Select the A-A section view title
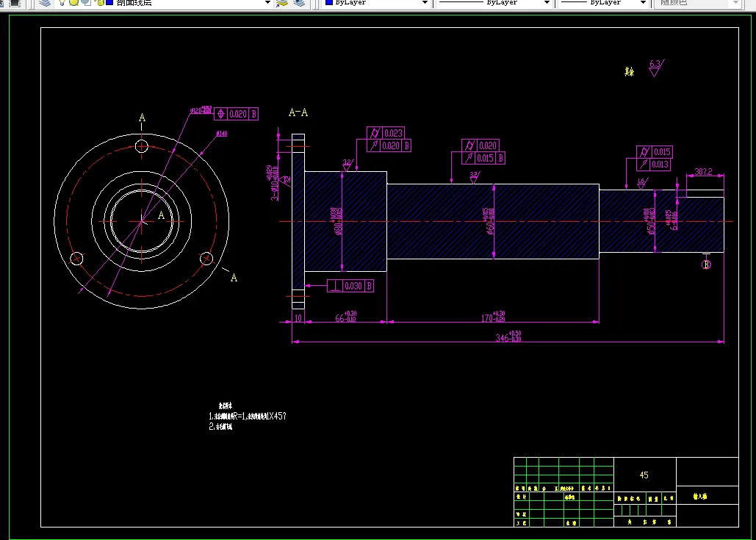 click(x=298, y=112)
